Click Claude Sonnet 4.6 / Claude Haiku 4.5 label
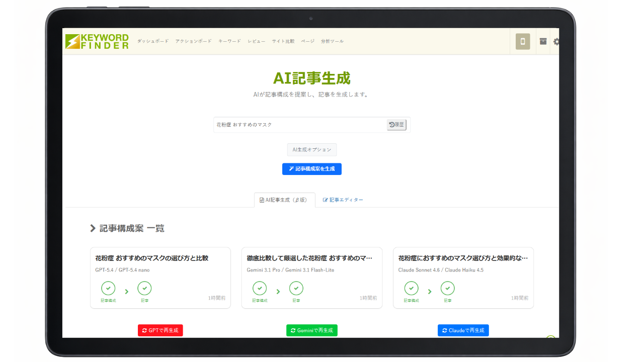644x362 pixels. pyautogui.click(x=441, y=270)
